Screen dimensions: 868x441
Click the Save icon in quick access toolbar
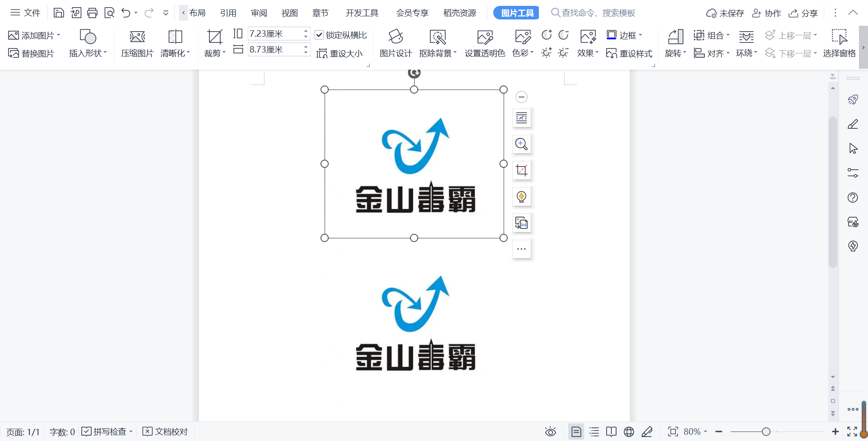pyautogui.click(x=59, y=13)
